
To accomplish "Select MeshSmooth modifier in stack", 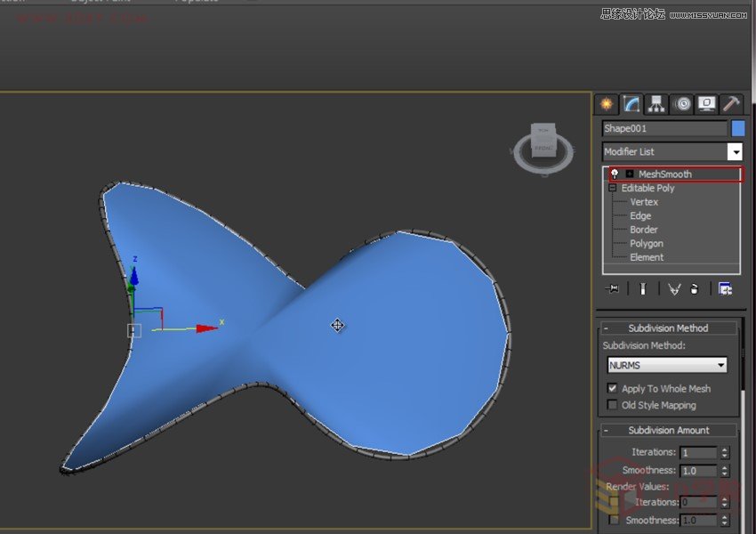I will click(x=665, y=174).
